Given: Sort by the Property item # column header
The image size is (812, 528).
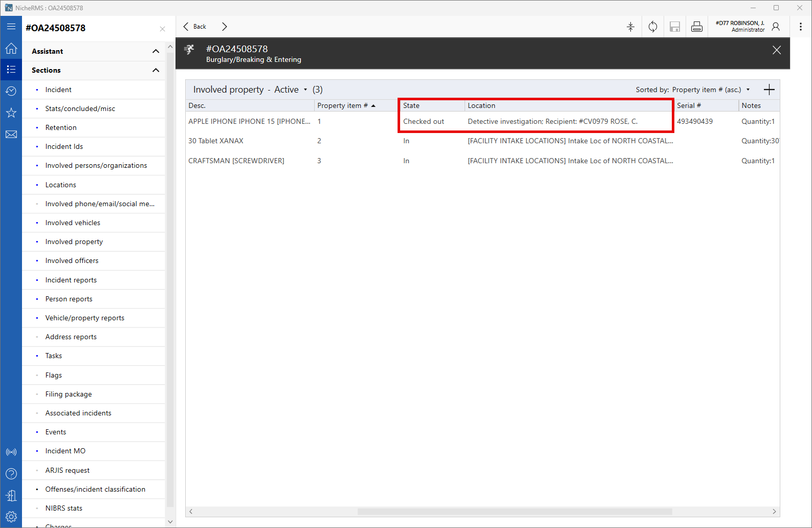Looking at the screenshot, I should [342, 105].
